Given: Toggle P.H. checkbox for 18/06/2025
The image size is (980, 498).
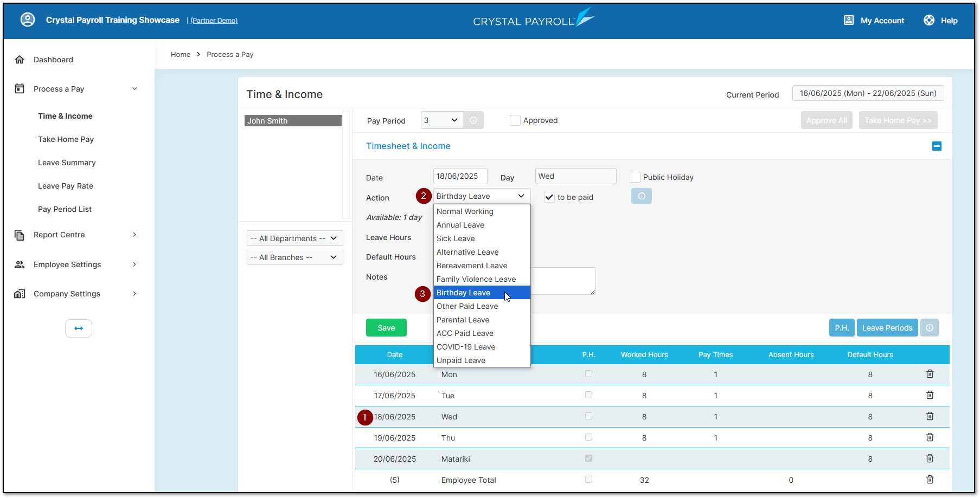Looking at the screenshot, I should click(589, 416).
